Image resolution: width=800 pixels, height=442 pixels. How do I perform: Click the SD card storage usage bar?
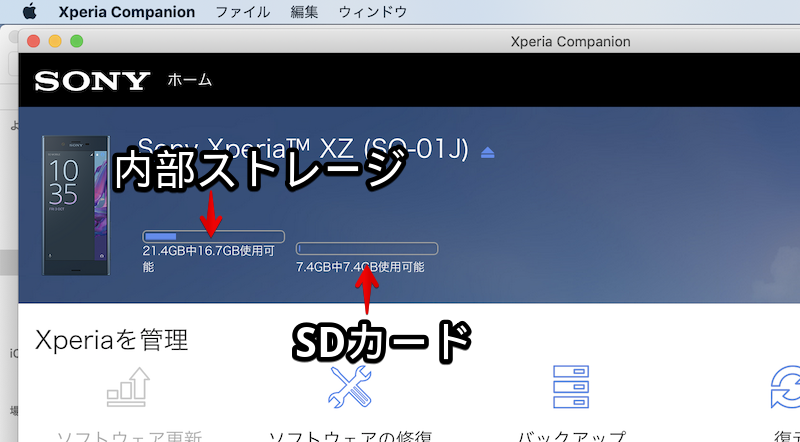coord(367,248)
